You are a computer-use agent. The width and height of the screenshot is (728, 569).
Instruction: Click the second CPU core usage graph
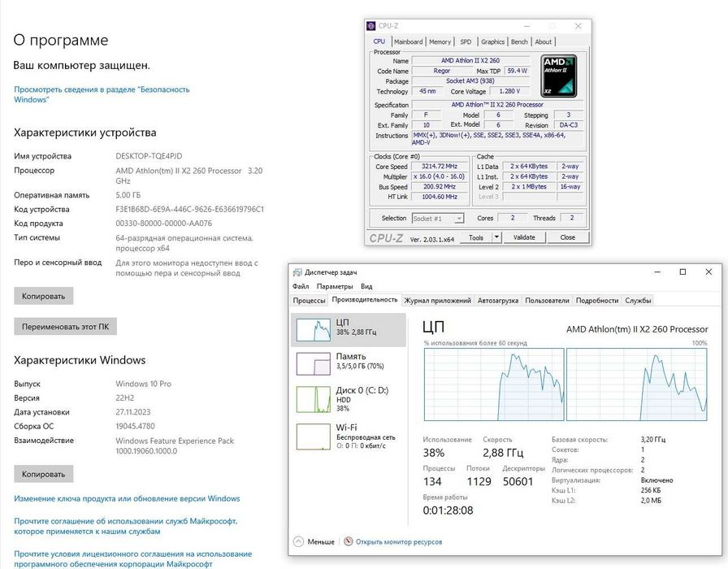tap(636, 384)
